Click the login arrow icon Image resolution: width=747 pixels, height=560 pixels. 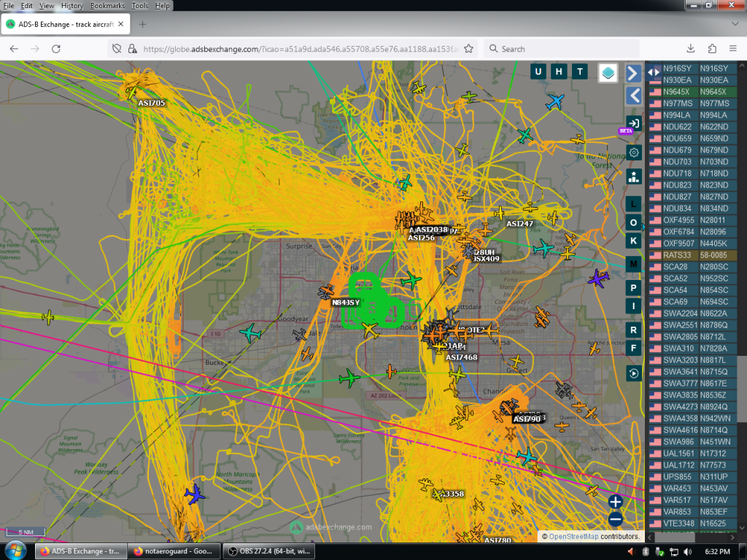(x=634, y=123)
